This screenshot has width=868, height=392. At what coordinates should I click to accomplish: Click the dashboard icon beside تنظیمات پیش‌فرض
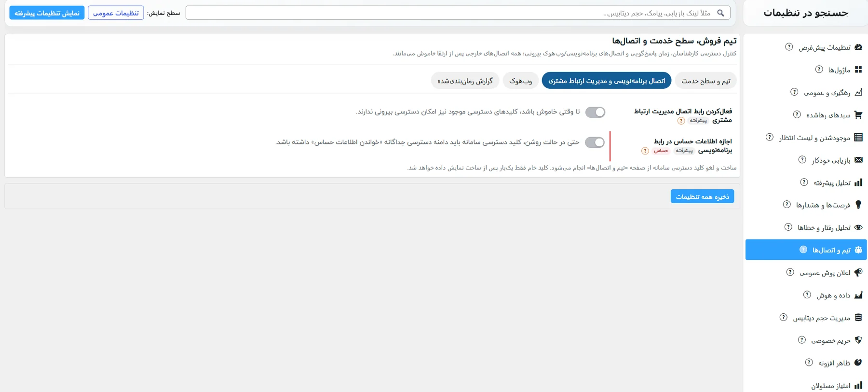[x=858, y=47]
